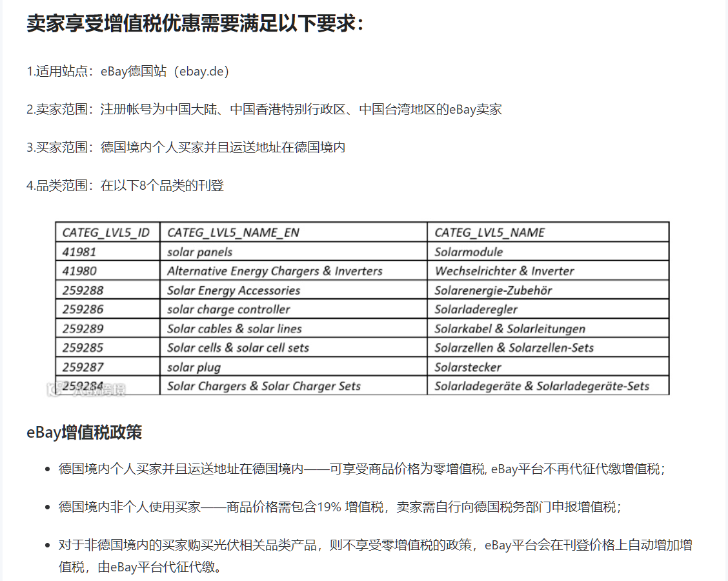Click 'Alternative Energy Chargers & Inverters' cell
The image size is (728, 581).
[x=293, y=270]
